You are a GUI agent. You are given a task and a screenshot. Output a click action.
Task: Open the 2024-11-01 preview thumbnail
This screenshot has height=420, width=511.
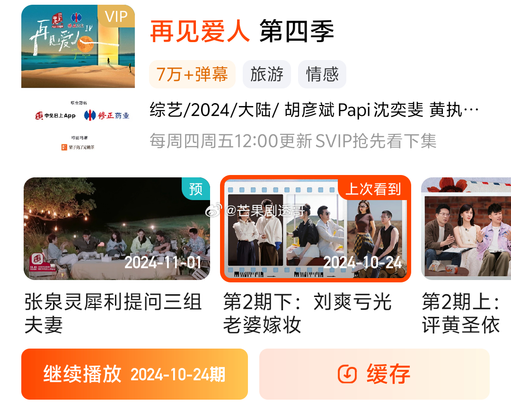(x=117, y=228)
